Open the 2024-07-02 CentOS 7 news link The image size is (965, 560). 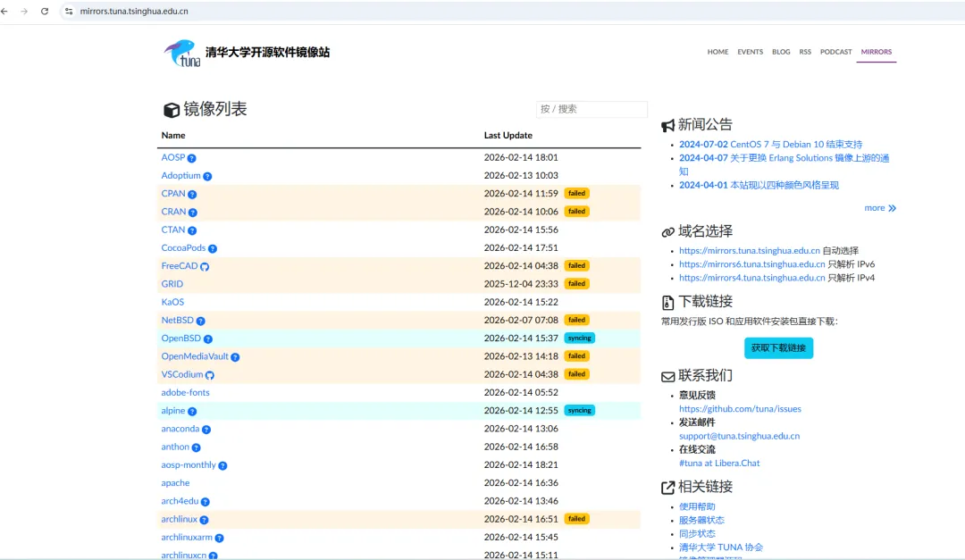(x=770, y=144)
